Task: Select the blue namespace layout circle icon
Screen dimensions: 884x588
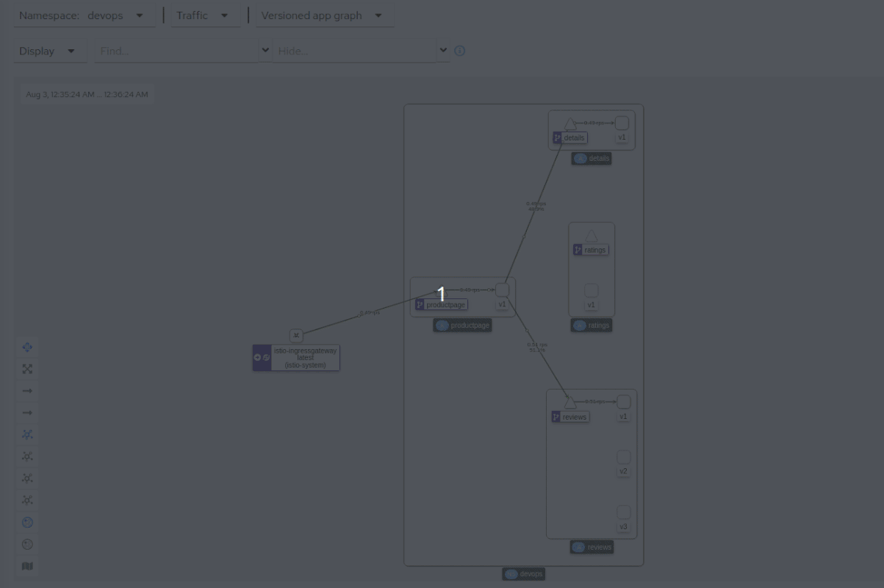Action: (x=27, y=523)
